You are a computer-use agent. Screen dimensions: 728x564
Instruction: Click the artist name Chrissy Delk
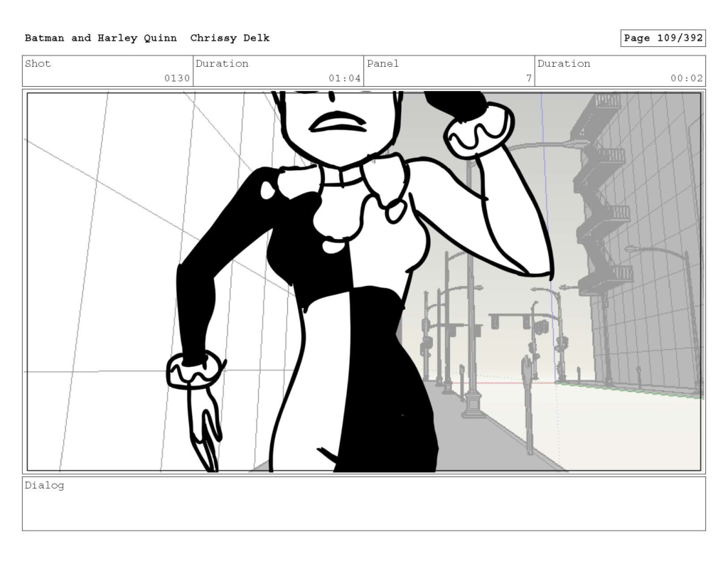pos(230,38)
